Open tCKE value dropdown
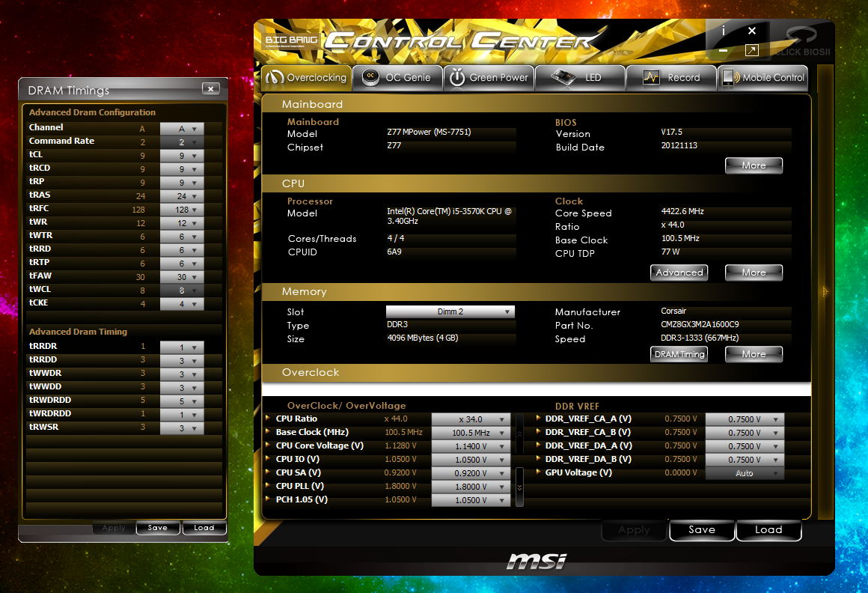 182,304
